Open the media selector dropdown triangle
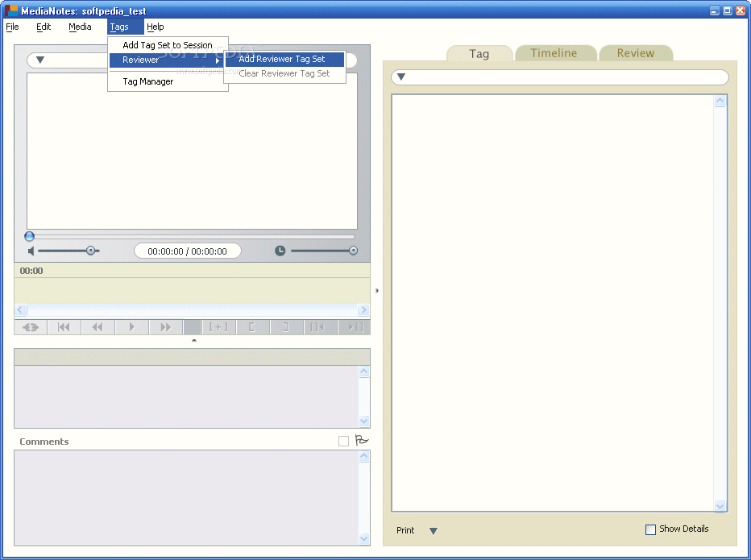This screenshot has width=751, height=560. (x=40, y=60)
